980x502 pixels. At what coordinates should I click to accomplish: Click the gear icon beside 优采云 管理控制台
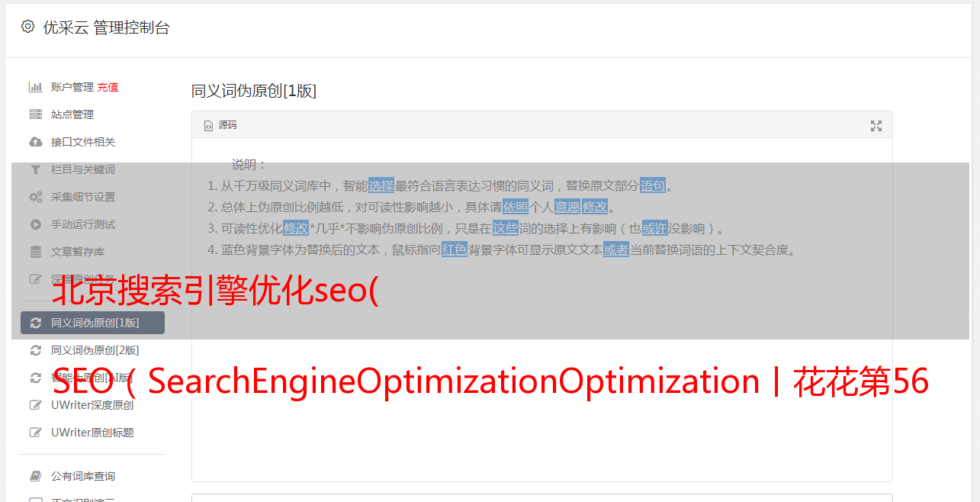[x=28, y=27]
